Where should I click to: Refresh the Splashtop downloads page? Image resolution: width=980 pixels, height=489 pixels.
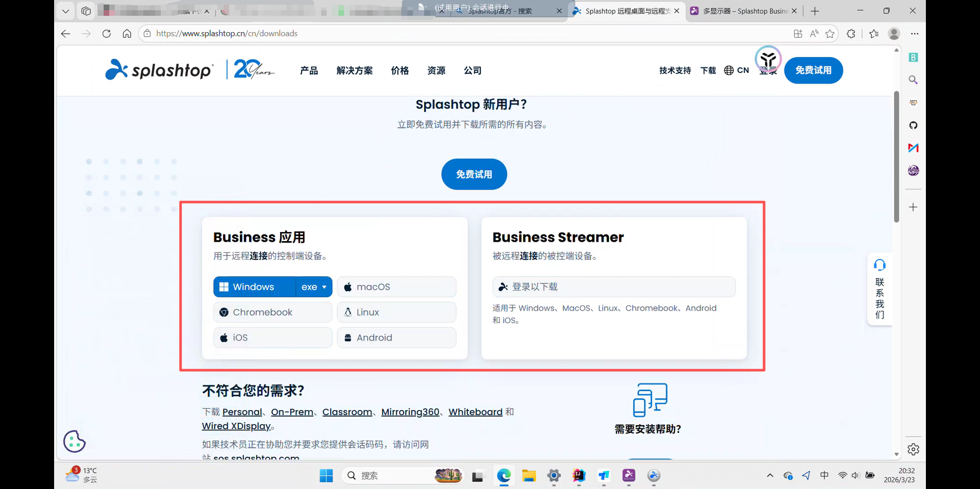pyautogui.click(x=106, y=34)
